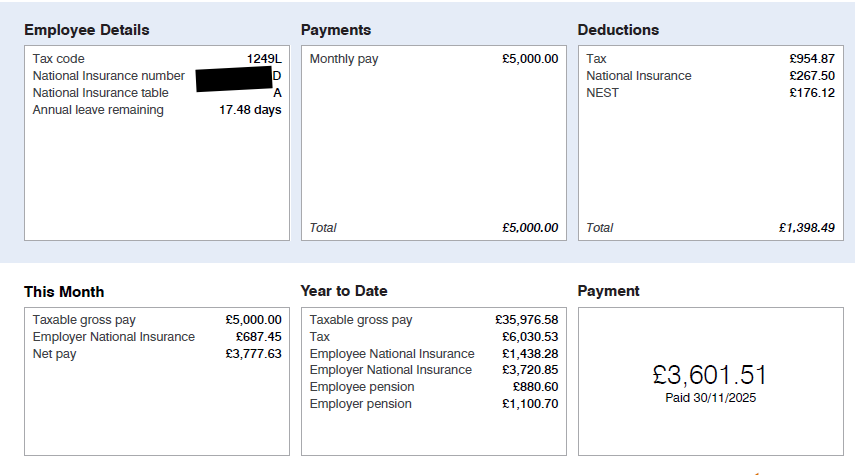This screenshot has height=475, width=855.
Task: Click the large payment amount £3,601.51
Action: (x=710, y=375)
